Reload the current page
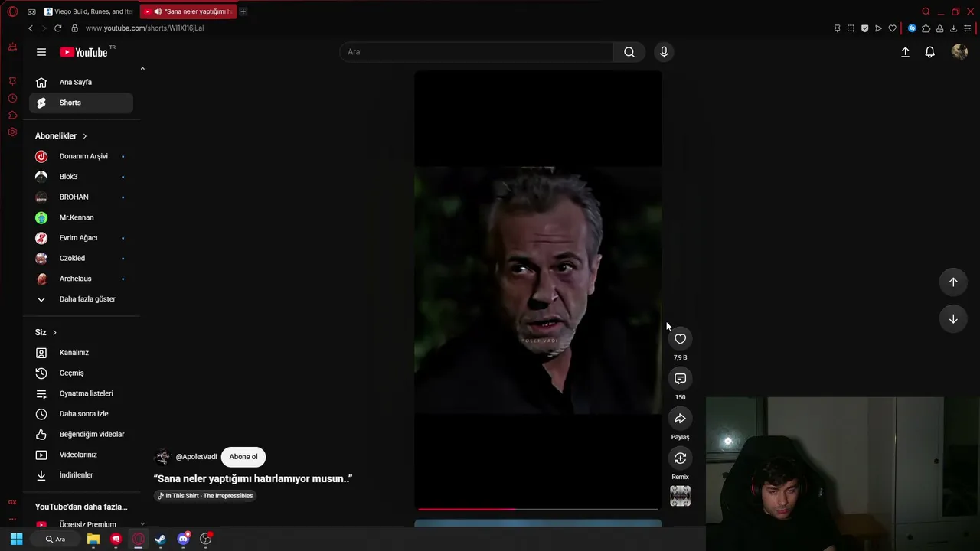The image size is (980, 551). (x=57, y=28)
